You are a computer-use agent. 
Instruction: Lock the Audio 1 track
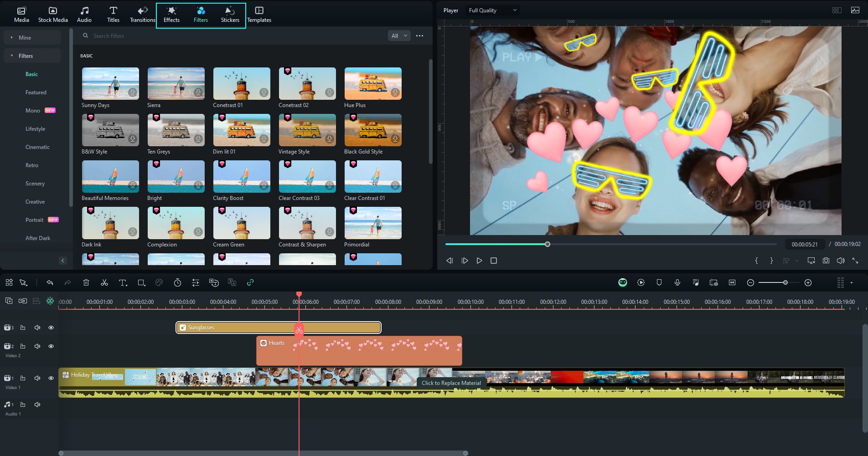(23, 405)
